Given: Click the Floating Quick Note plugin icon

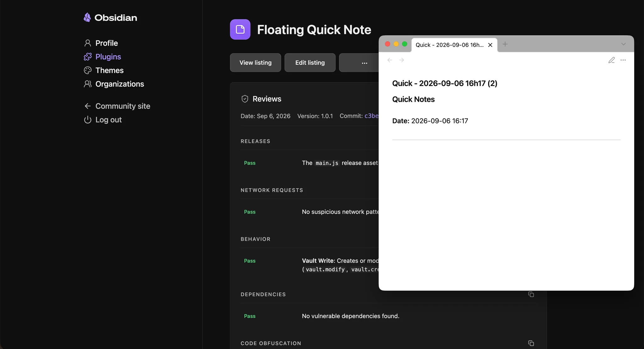Looking at the screenshot, I should (240, 30).
